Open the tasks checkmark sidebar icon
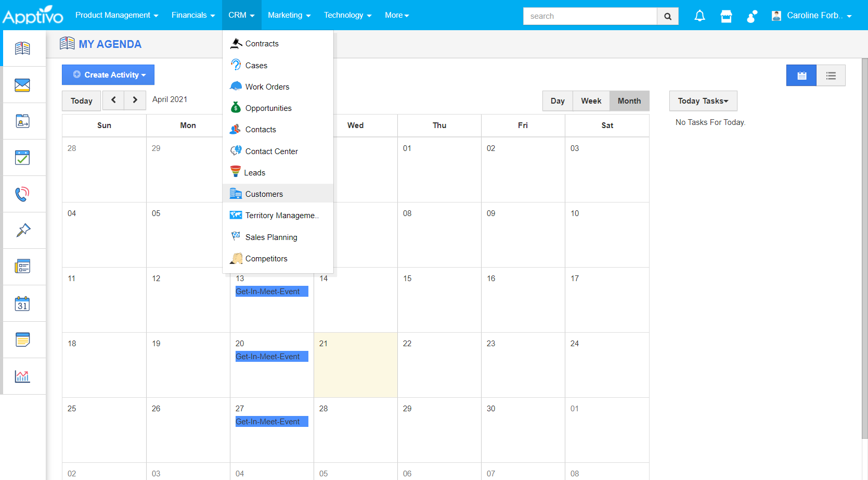Image resolution: width=868 pixels, height=480 pixels. (22, 158)
